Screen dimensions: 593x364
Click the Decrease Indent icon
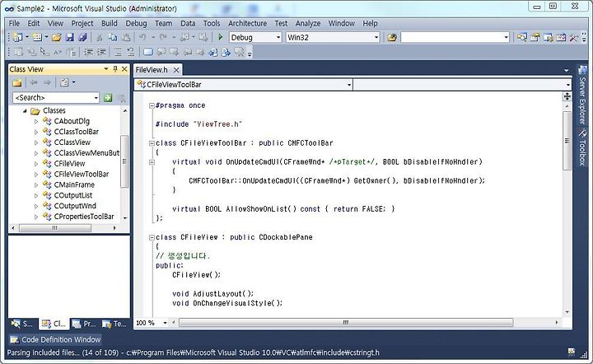click(88, 52)
